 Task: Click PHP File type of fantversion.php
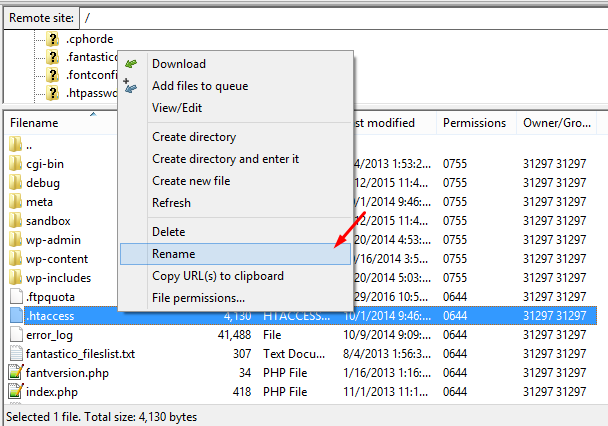coord(285,373)
